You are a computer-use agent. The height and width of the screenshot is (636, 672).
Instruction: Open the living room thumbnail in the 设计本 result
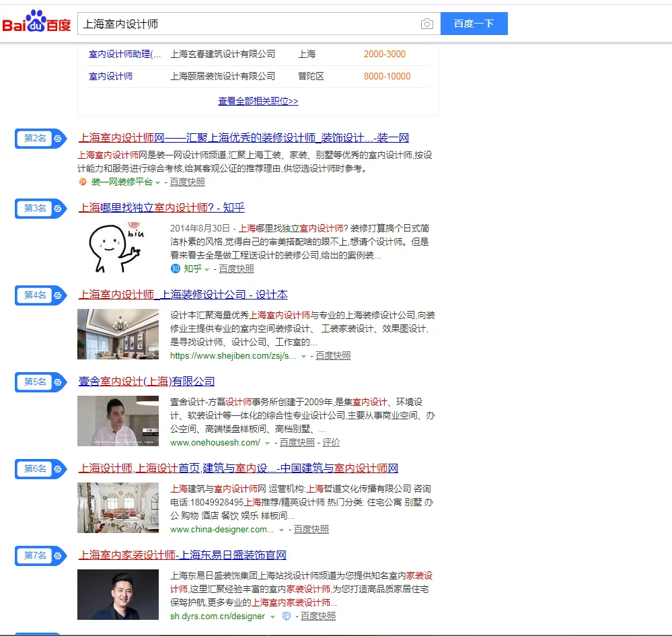(118, 334)
